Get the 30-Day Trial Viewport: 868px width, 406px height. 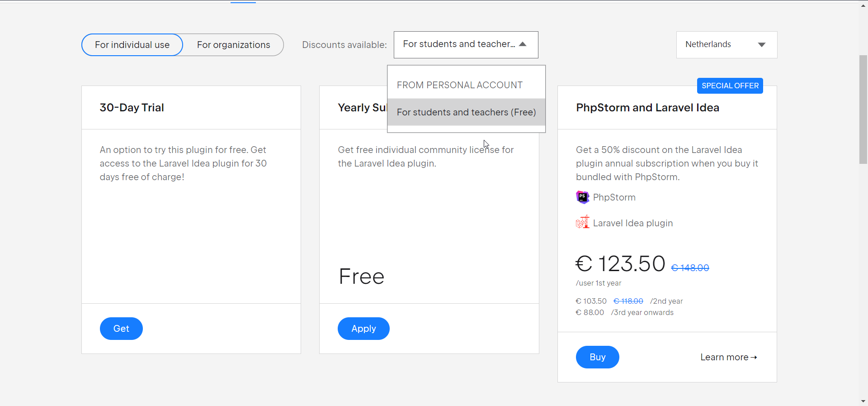(121, 329)
